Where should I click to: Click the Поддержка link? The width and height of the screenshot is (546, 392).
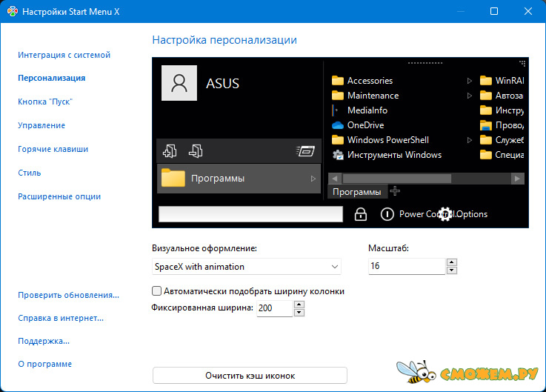click(44, 341)
